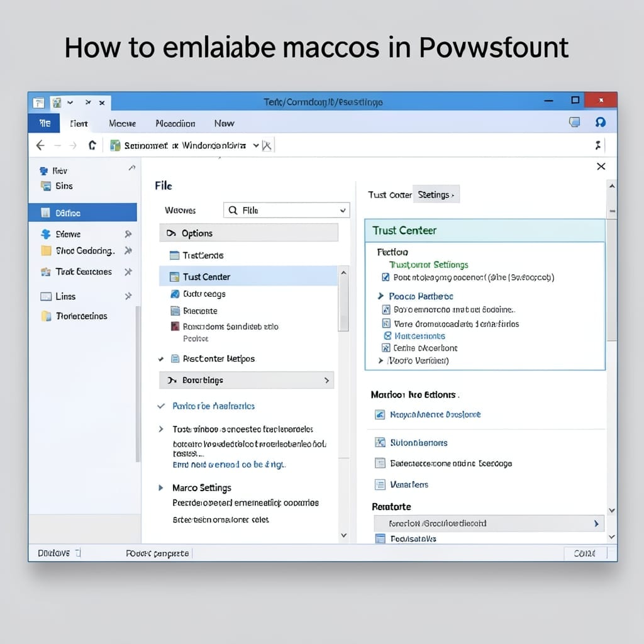This screenshot has height=644, width=644.
Task: Open the Moeodiion ribbon tab
Action: 175,124
